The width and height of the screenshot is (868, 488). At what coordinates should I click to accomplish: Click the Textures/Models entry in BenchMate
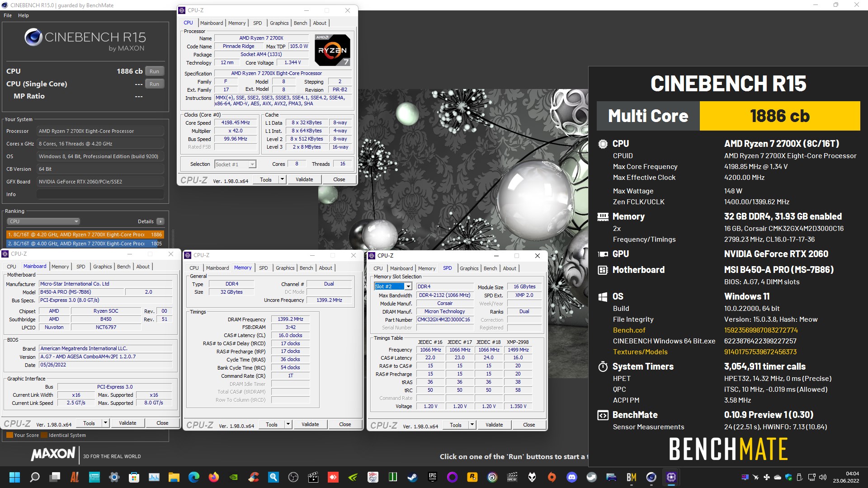(x=640, y=352)
